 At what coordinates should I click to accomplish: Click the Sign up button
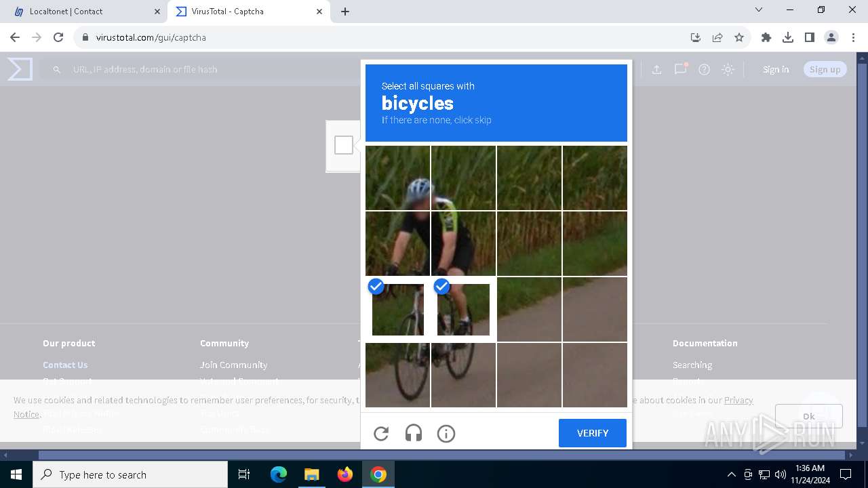tap(825, 69)
